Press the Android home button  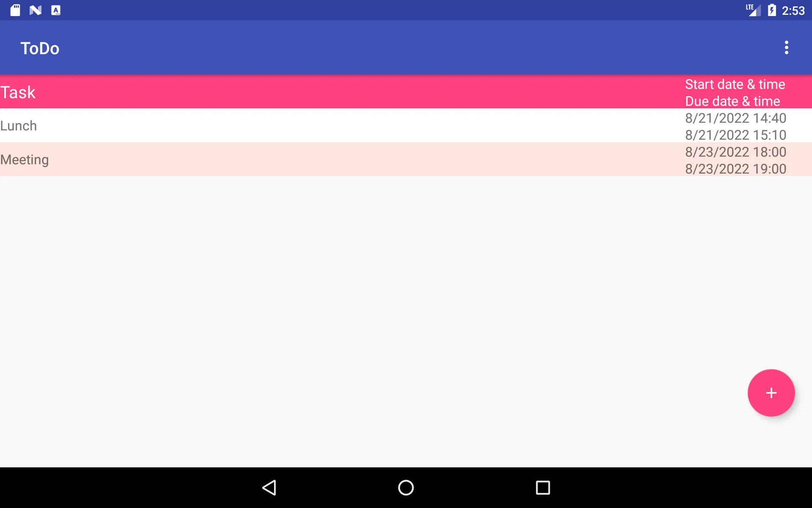pyautogui.click(x=406, y=488)
